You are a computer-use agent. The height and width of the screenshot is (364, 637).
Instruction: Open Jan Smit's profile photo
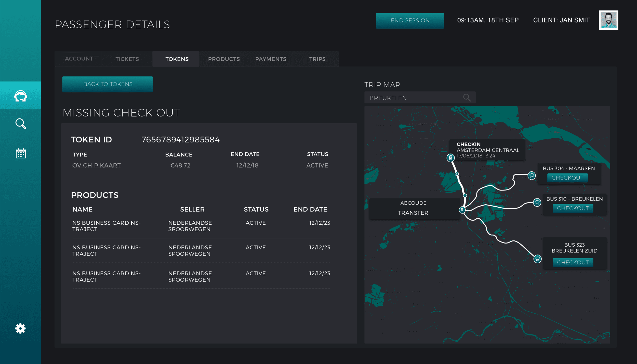[x=608, y=20]
